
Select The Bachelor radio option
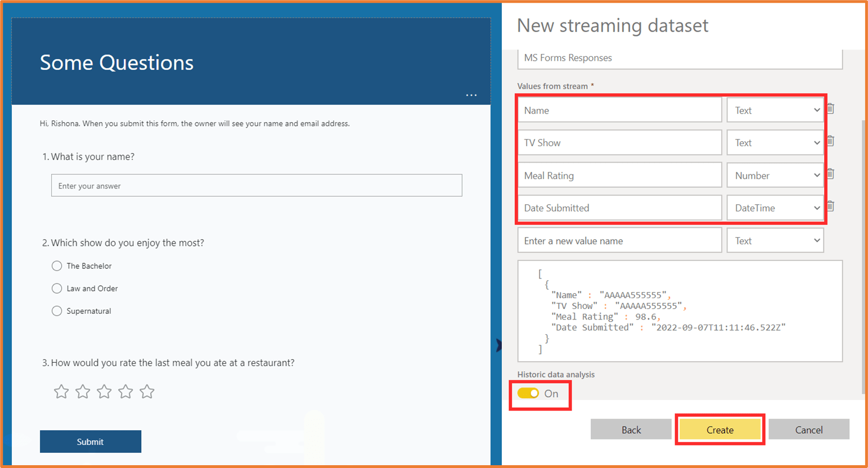click(x=57, y=265)
